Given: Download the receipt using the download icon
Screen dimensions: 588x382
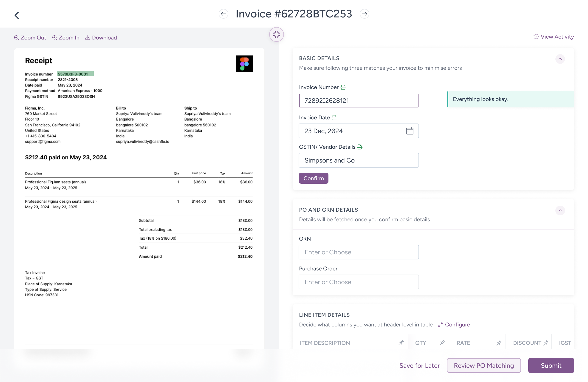Looking at the screenshot, I should point(88,37).
